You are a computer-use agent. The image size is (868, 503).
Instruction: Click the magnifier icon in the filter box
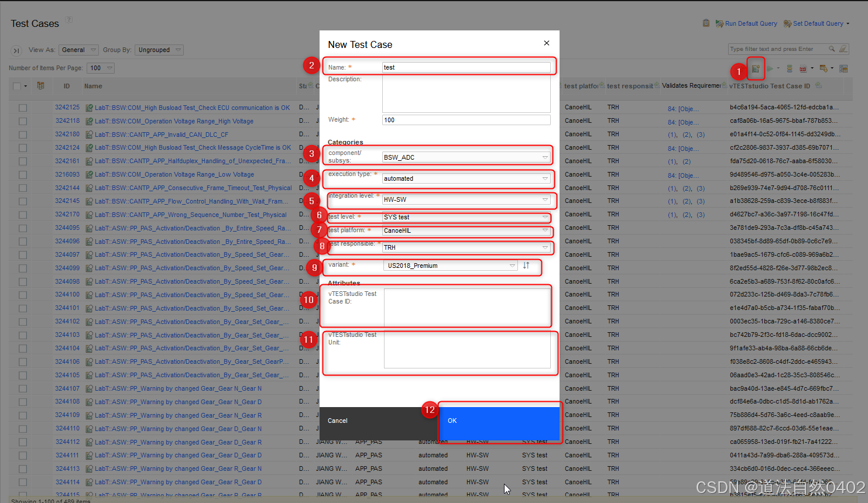pyautogui.click(x=832, y=48)
